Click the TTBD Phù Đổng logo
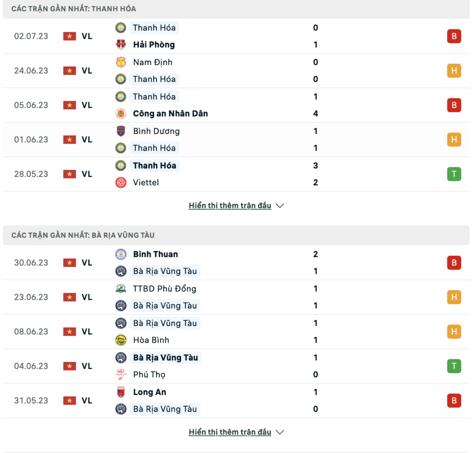 (x=121, y=289)
